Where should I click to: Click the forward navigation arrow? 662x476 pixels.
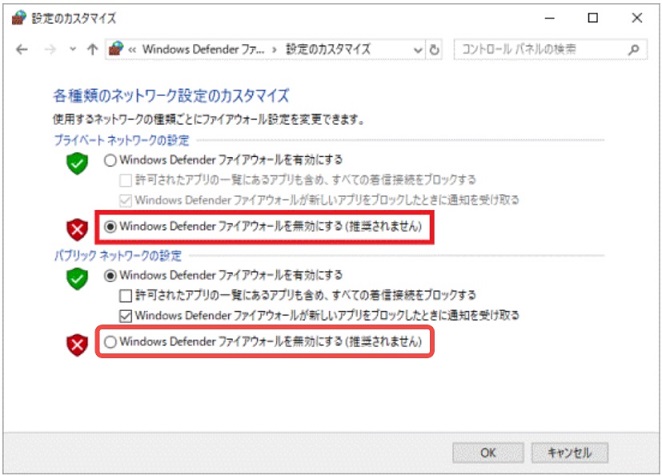point(50,50)
